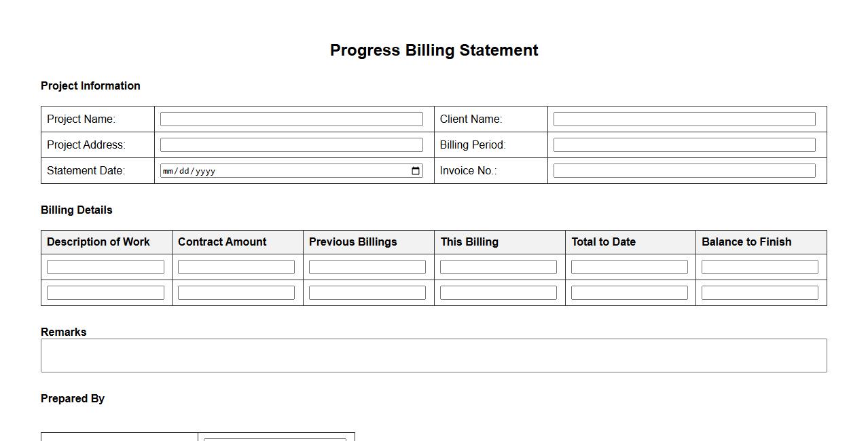Click second row Contract Amount input
This screenshot has height=441, width=868.
[236, 293]
